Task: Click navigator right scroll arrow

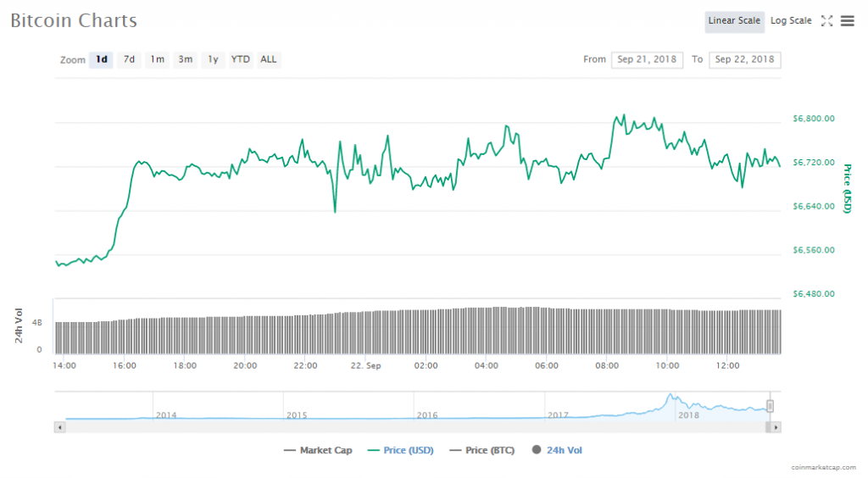Action: [x=776, y=428]
